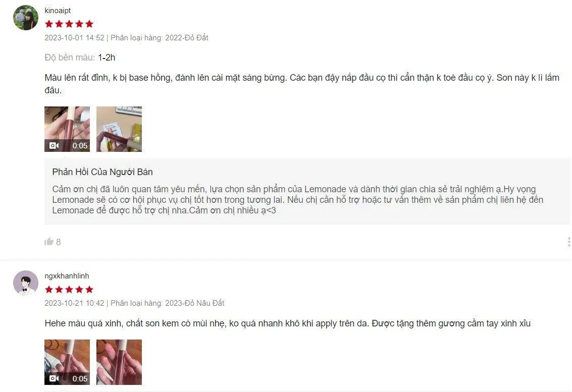The height and width of the screenshot is (392, 572).
Task: Open three-dot options menu for kinoaipt's review
Action: tap(568, 242)
